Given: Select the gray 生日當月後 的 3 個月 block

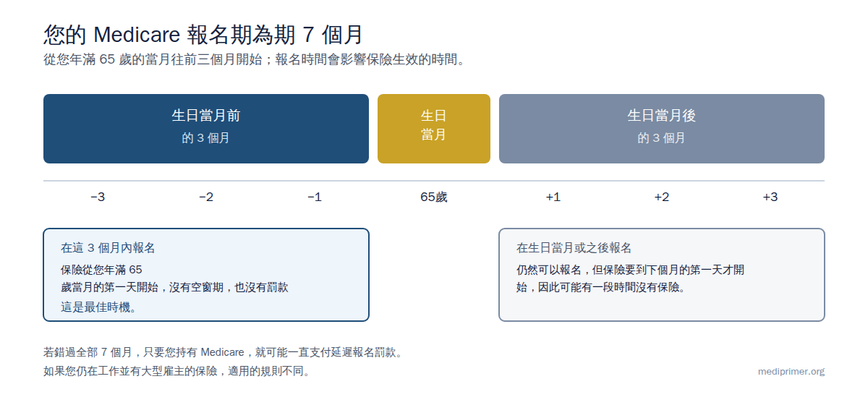Looking at the screenshot, I should [x=662, y=129].
